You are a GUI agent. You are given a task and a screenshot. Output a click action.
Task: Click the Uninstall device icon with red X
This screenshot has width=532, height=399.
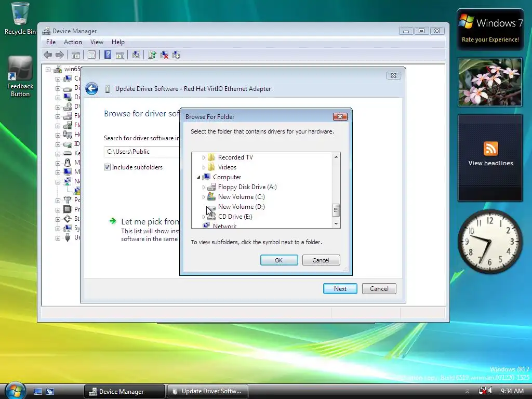click(164, 55)
